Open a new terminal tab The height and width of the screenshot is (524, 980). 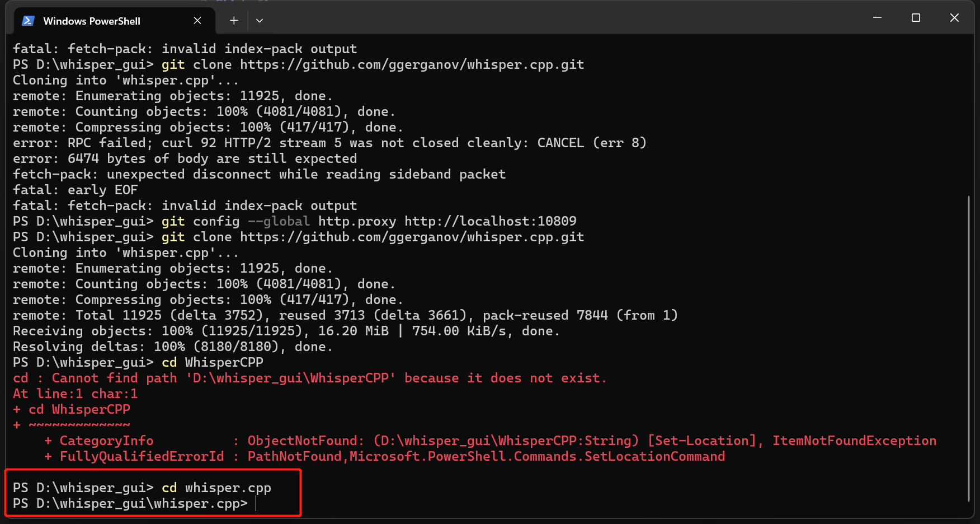[234, 21]
